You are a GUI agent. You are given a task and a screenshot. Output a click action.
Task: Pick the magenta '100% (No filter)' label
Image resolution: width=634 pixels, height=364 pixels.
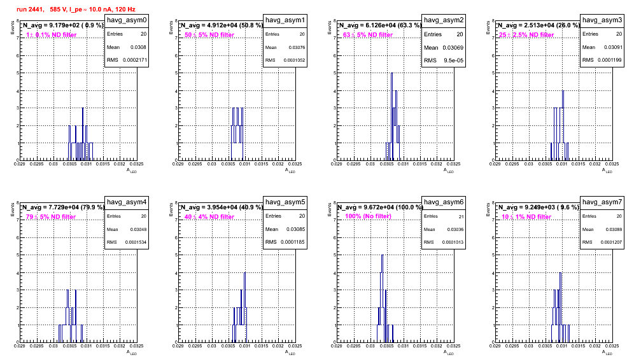click(x=368, y=216)
